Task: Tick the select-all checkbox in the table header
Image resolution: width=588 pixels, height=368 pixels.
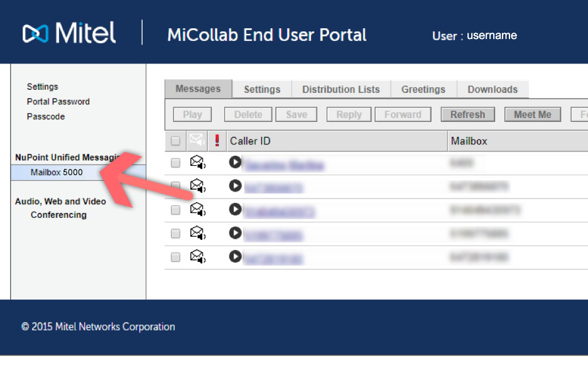Action: [x=175, y=141]
